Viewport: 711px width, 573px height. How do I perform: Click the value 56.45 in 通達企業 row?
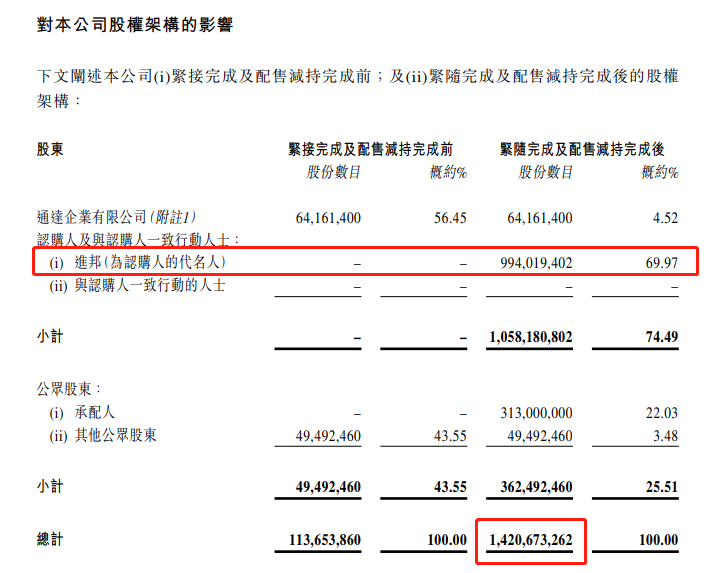point(450,218)
